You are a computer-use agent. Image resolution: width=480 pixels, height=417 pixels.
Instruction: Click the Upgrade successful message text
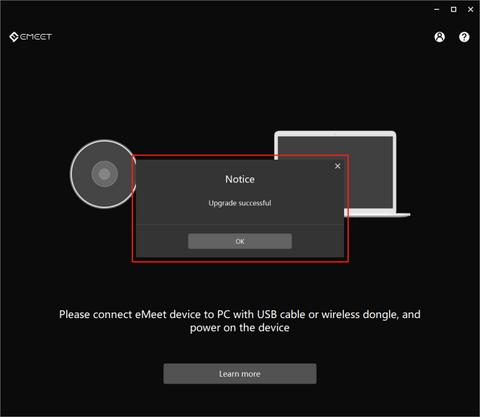pos(240,203)
